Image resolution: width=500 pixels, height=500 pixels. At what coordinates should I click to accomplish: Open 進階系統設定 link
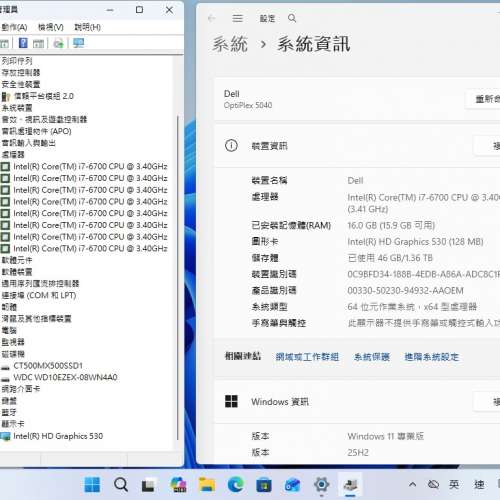coord(432,357)
